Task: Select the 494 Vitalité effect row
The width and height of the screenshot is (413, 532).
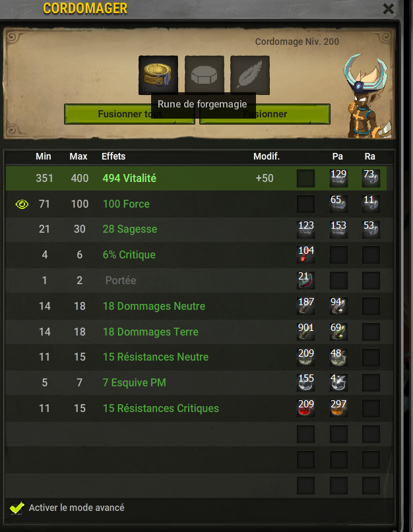Action: pyautogui.click(x=197, y=178)
